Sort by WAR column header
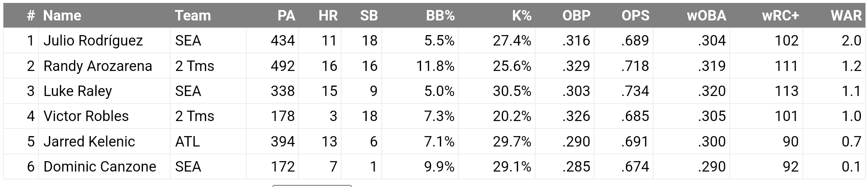This screenshot has height=187, width=868. [846, 15]
